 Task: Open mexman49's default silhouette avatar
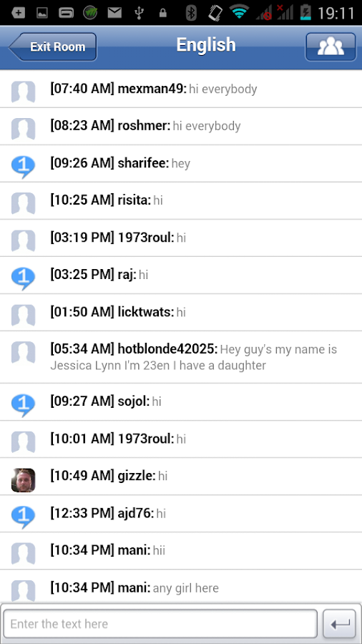[23, 92]
